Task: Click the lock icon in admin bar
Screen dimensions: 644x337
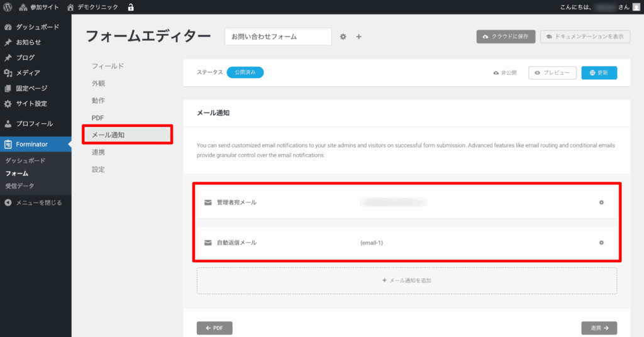Action: click(131, 7)
